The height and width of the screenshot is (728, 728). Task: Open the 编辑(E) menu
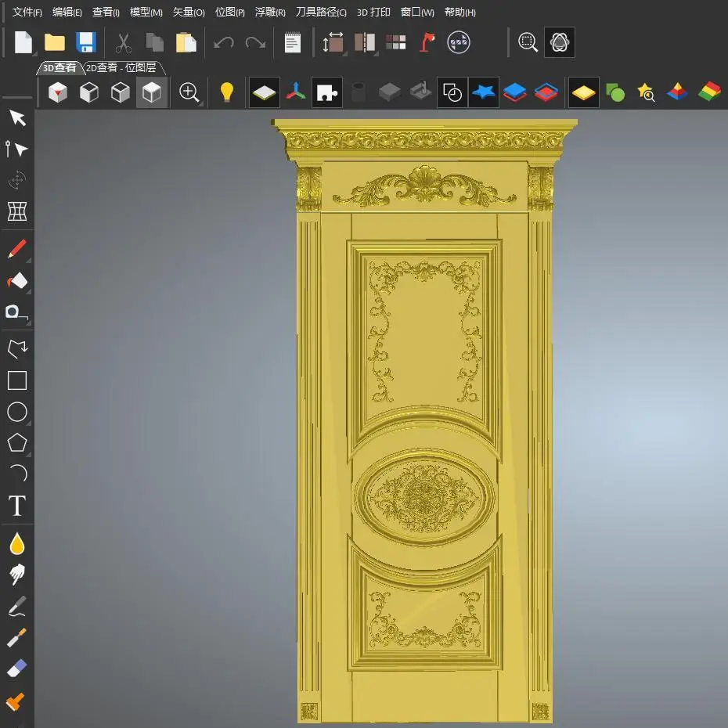[67, 12]
